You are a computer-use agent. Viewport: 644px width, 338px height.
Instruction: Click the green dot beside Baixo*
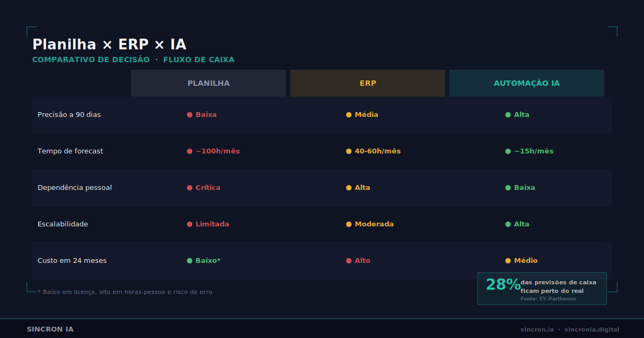coord(189,261)
